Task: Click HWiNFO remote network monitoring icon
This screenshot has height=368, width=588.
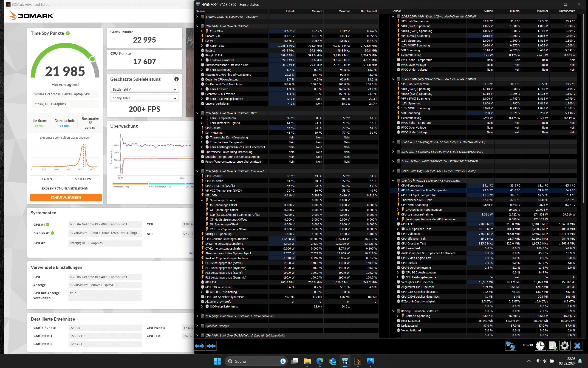Action: 511,346
